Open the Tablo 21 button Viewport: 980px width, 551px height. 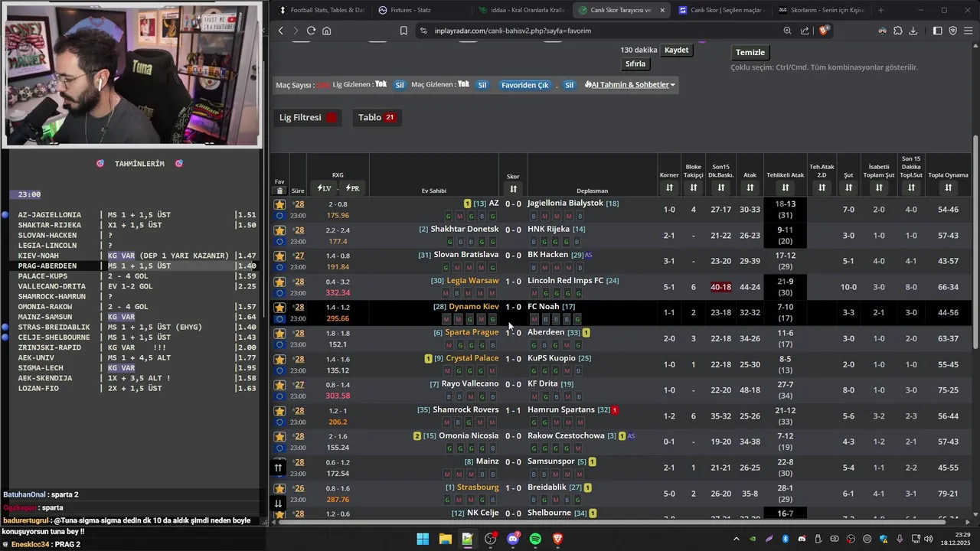tap(377, 117)
